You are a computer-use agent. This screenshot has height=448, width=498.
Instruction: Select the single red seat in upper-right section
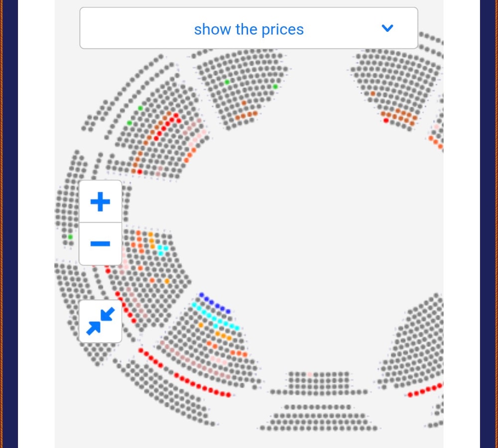pos(386,120)
